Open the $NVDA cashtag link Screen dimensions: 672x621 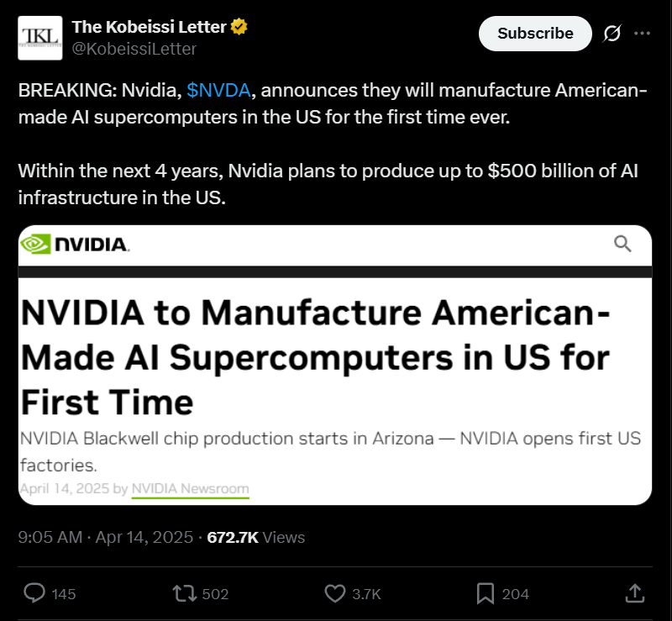pyautogui.click(x=218, y=90)
